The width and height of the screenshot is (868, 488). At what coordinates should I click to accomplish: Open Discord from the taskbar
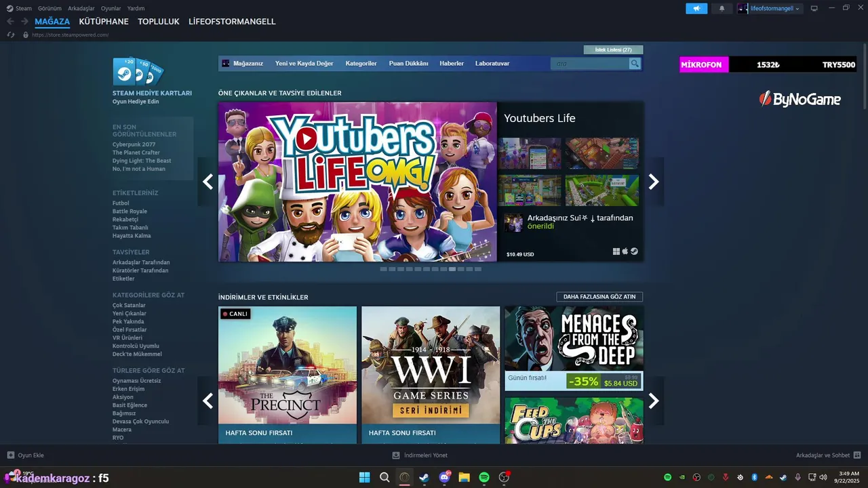coord(445,477)
